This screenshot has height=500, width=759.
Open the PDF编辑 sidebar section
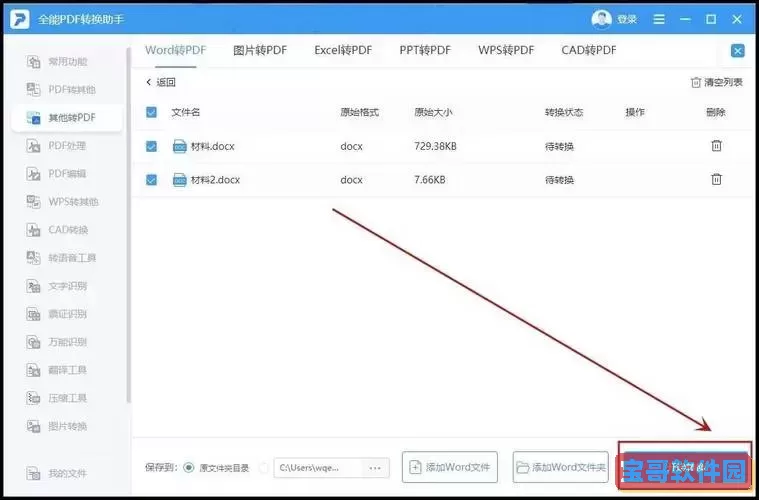(x=56, y=174)
